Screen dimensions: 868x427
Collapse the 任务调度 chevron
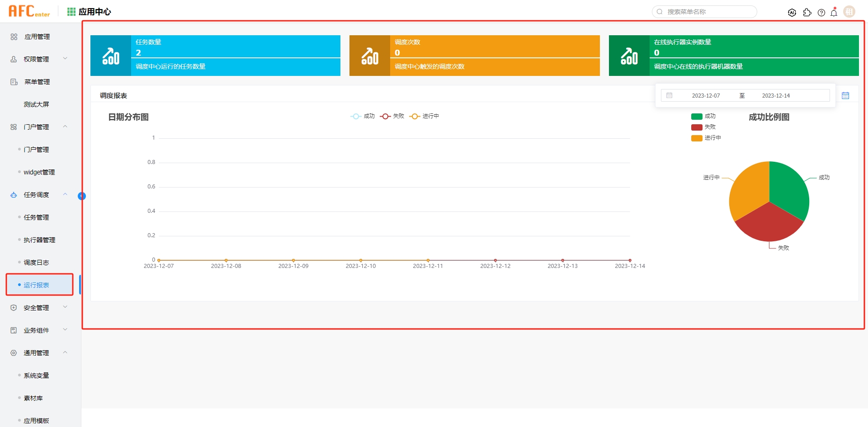pyautogui.click(x=65, y=194)
